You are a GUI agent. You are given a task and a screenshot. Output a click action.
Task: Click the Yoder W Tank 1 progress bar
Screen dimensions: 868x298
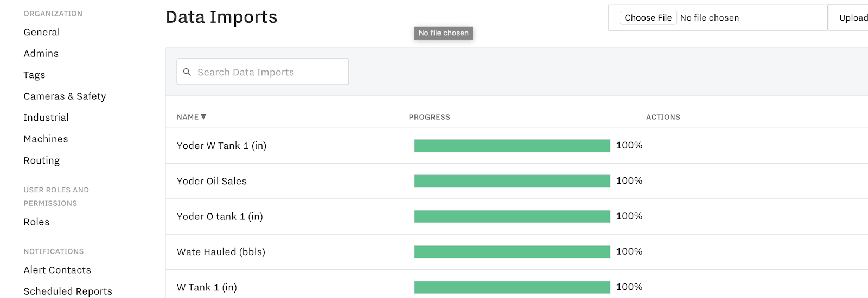[512, 146]
